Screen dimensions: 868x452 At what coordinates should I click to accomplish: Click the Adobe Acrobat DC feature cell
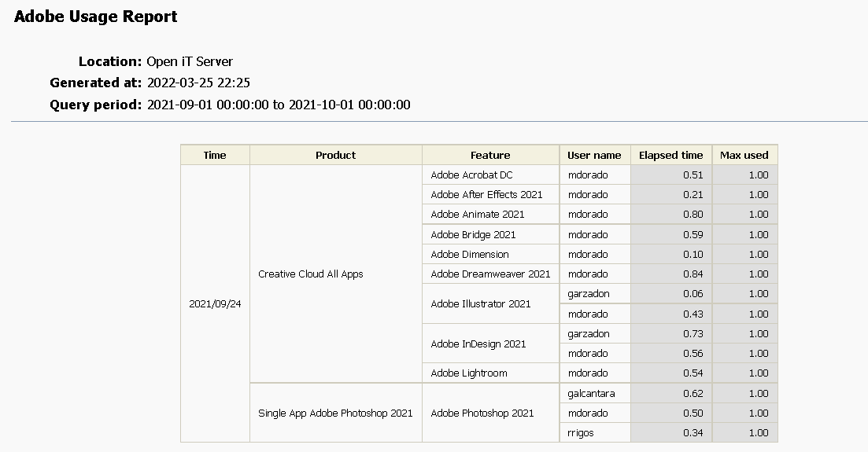[490, 175]
